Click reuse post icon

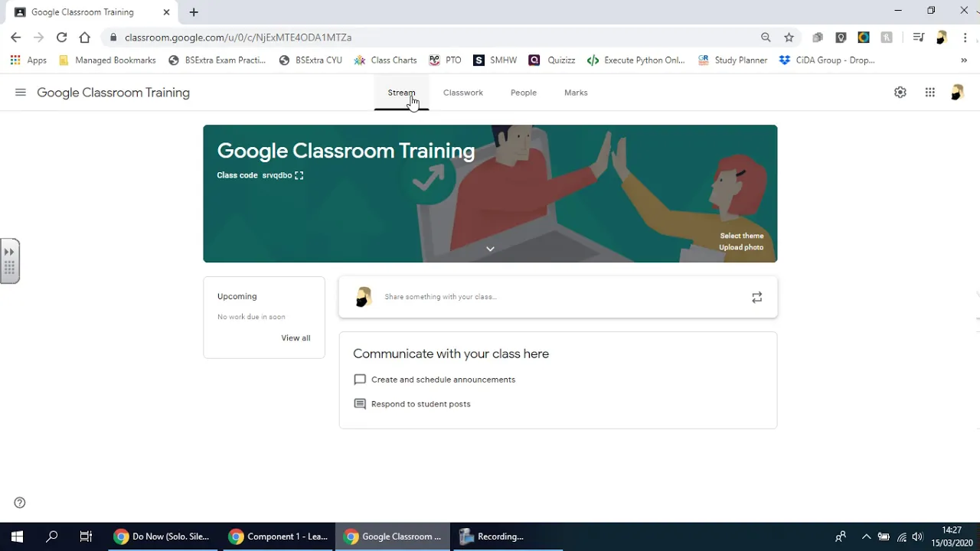756,298
